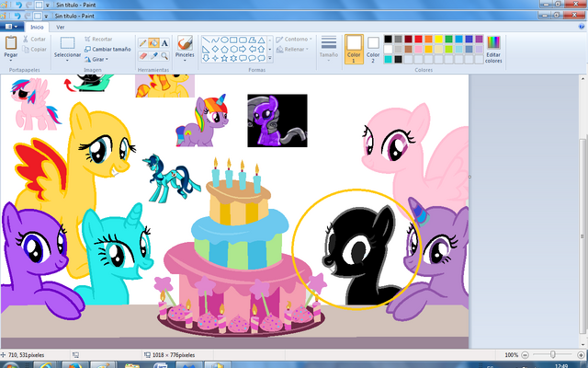Pick the freeform Polygon shape
The image size is (588, 368).
coord(252,40)
